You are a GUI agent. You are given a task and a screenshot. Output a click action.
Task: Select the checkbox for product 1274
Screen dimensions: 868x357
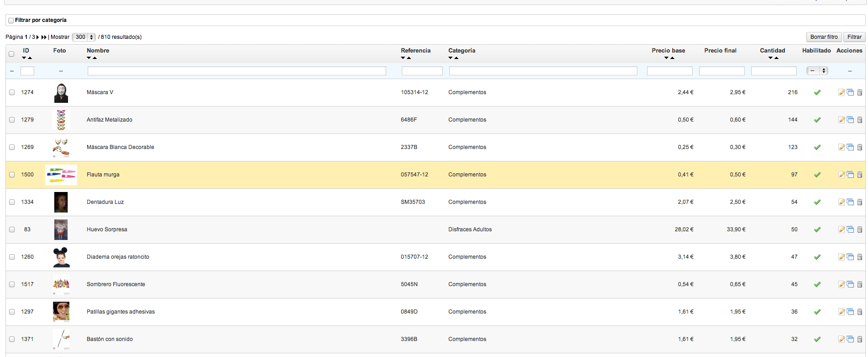click(12, 92)
